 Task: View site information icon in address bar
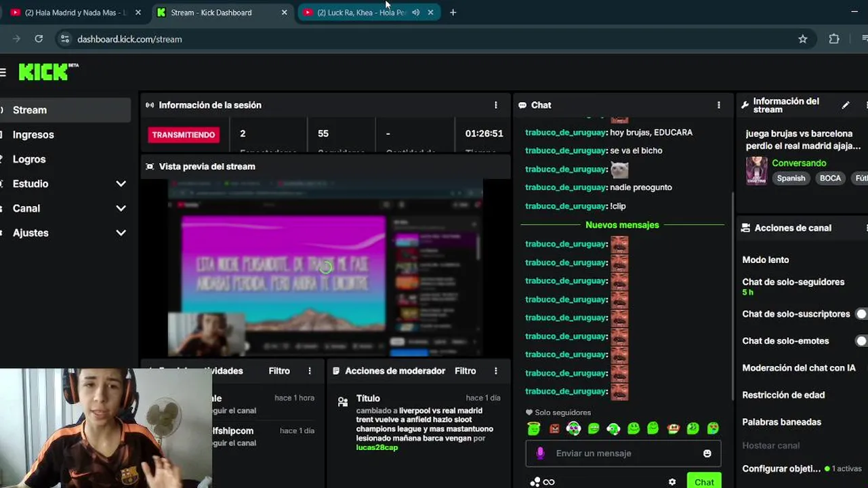[x=65, y=39]
